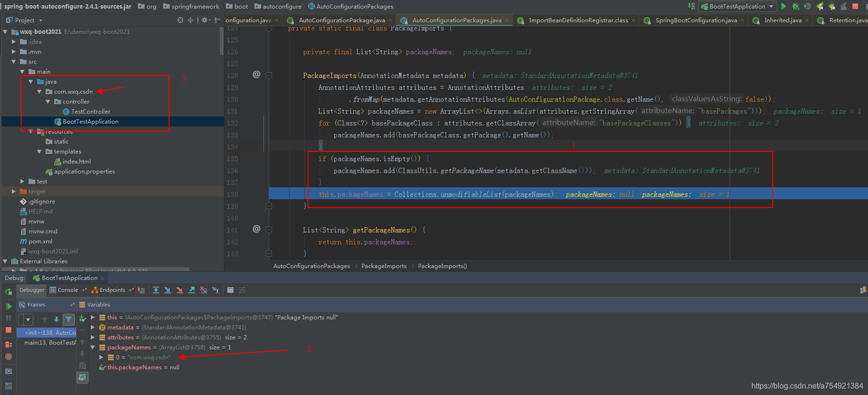Expand the 'this' variable node

(93, 317)
